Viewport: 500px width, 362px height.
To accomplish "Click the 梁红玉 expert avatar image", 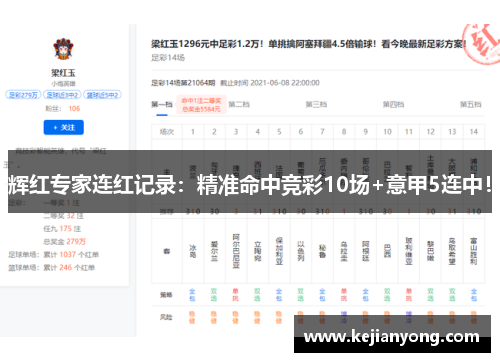I will tap(63, 49).
